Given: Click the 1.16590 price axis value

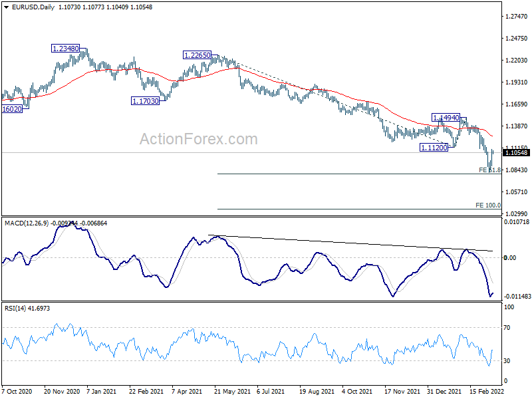Looking at the screenshot, I should point(517,104).
